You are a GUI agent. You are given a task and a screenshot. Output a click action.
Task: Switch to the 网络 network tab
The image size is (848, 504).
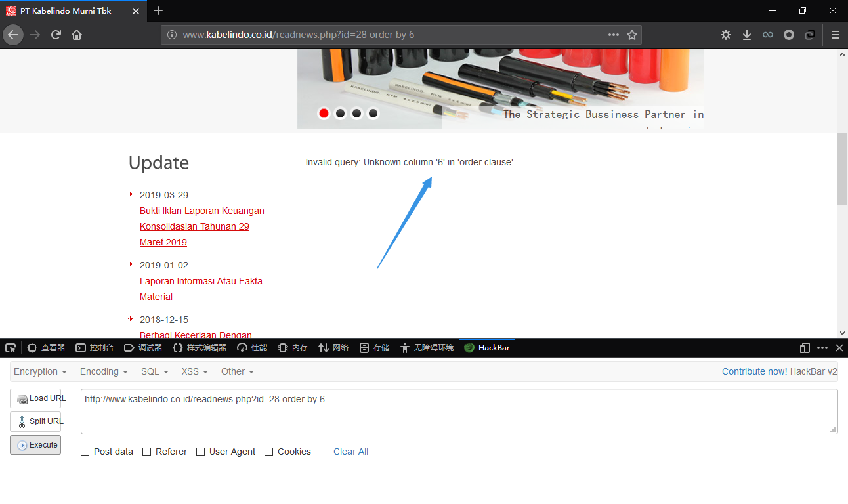[333, 348]
